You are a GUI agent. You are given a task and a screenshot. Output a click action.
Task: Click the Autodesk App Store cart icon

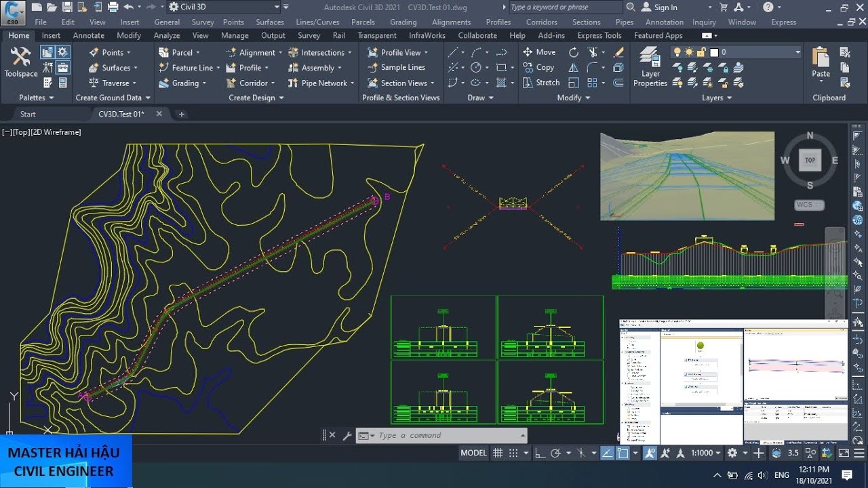tap(724, 7)
